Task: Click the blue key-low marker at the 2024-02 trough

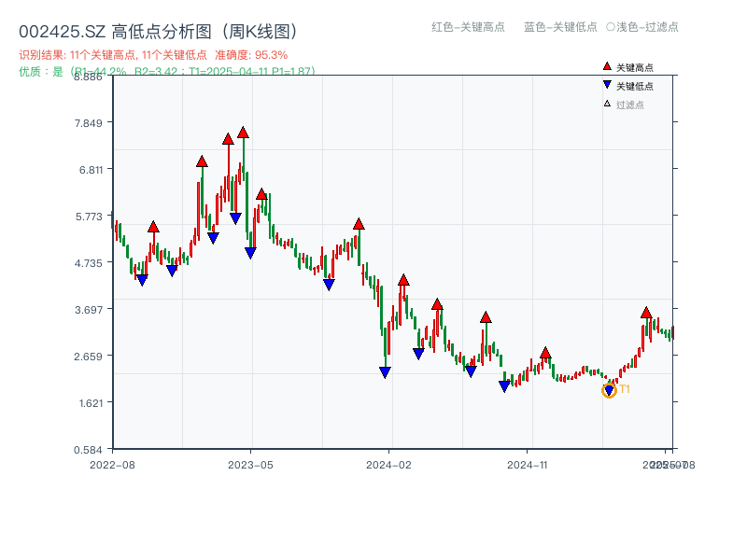Action: 384,371
